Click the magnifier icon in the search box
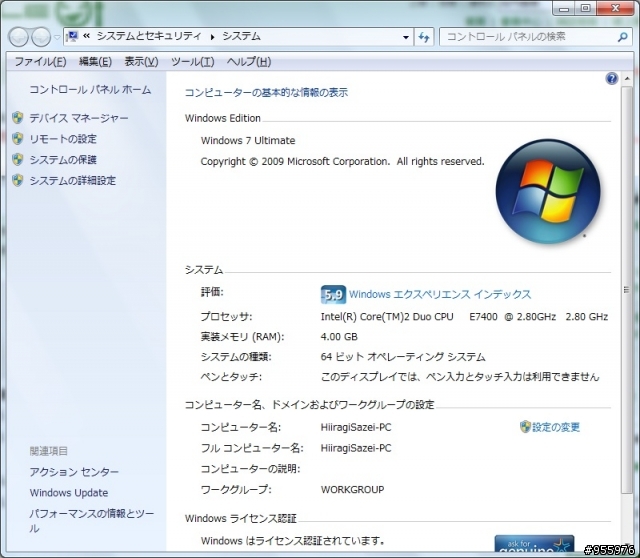 [622, 37]
